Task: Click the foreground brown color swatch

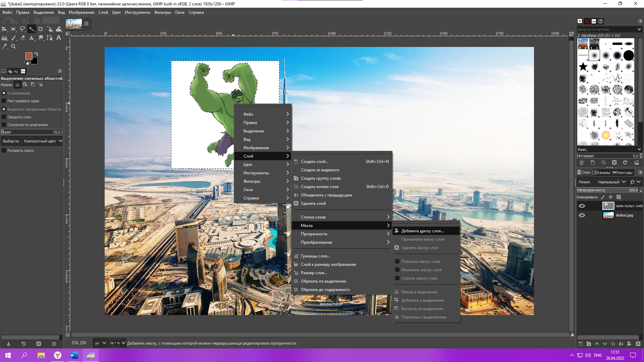Action: (x=29, y=56)
